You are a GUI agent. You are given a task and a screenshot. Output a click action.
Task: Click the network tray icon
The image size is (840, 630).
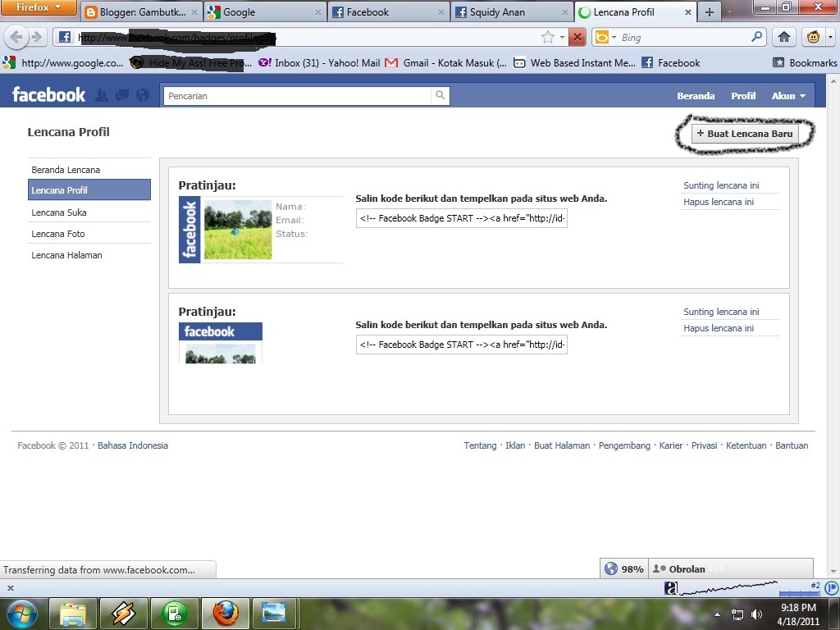click(x=737, y=614)
